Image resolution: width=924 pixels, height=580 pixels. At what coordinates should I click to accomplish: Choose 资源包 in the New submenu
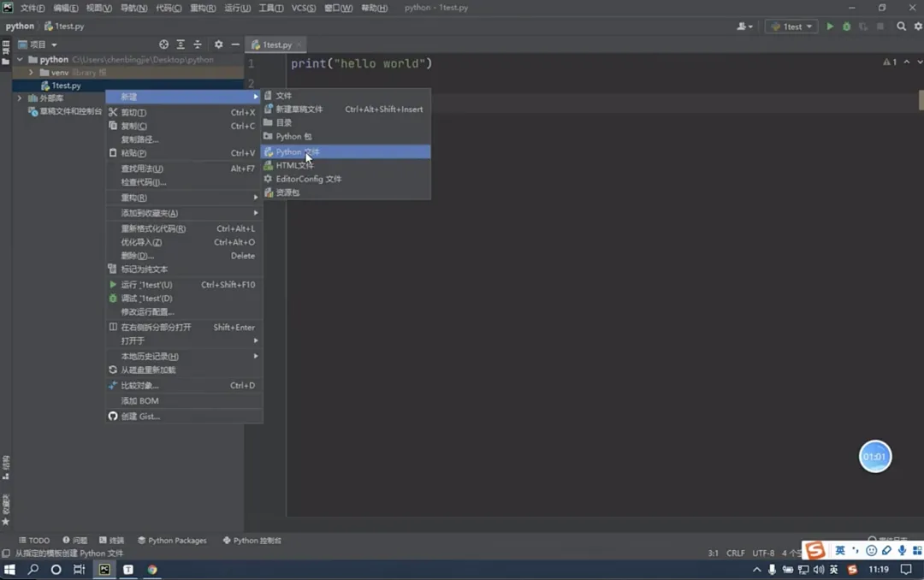click(x=346, y=192)
